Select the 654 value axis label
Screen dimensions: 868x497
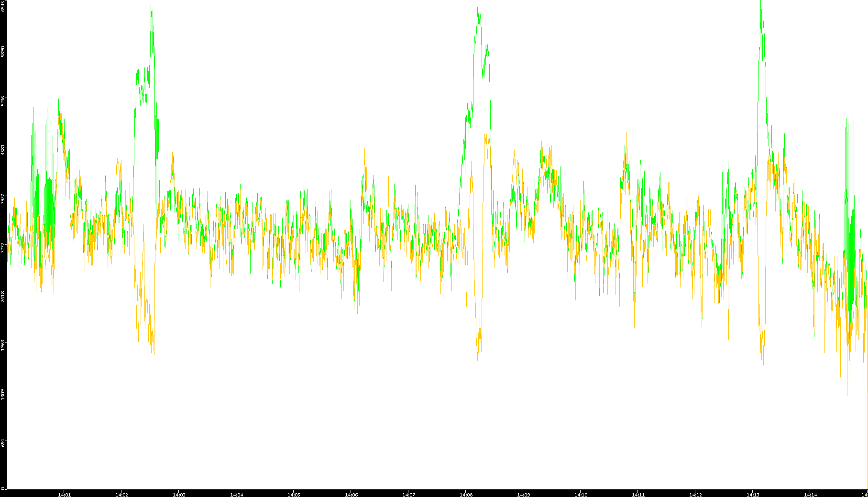click(x=3, y=442)
